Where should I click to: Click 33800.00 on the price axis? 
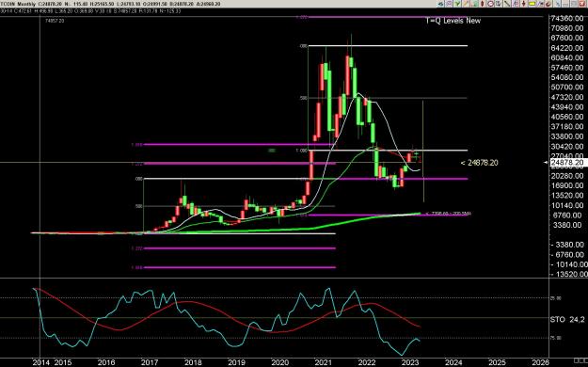coord(567,136)
